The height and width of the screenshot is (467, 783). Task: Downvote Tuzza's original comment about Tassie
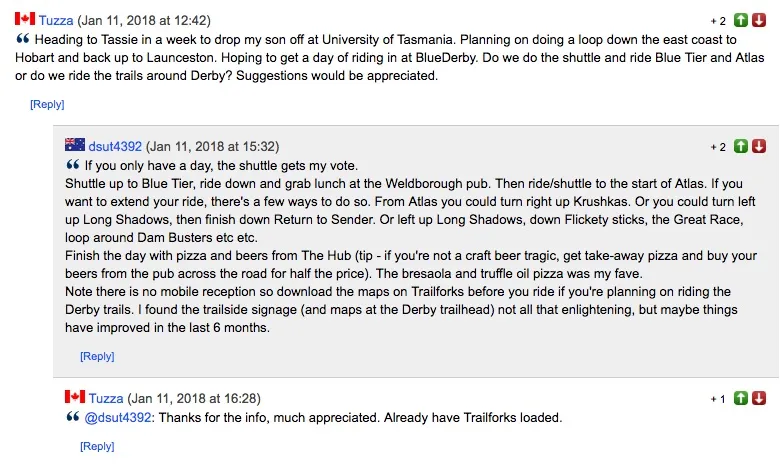coord(759,20)
